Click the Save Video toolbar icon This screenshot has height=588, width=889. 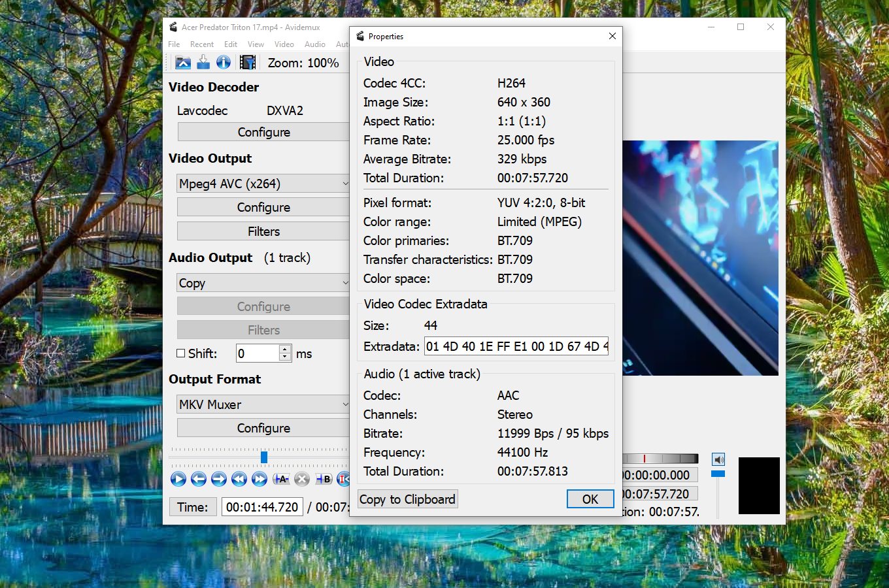click(x=203, y=62)
